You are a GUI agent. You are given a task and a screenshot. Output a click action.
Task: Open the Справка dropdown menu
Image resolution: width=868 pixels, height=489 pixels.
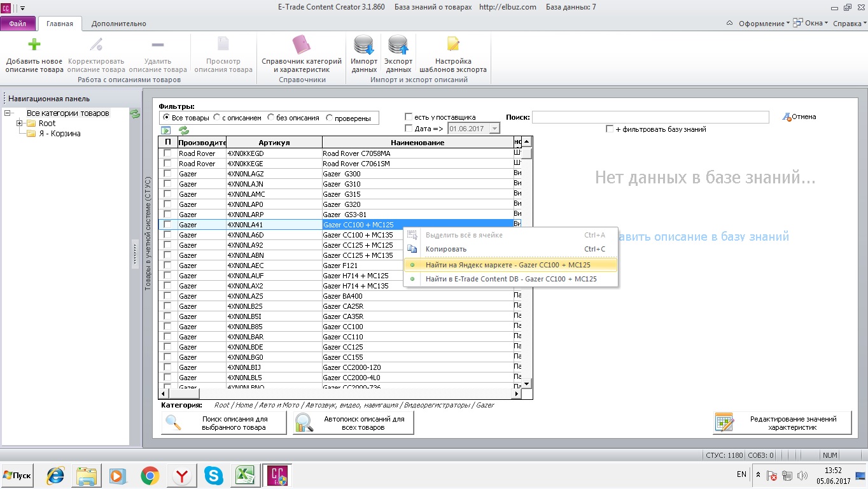[850, 24]
